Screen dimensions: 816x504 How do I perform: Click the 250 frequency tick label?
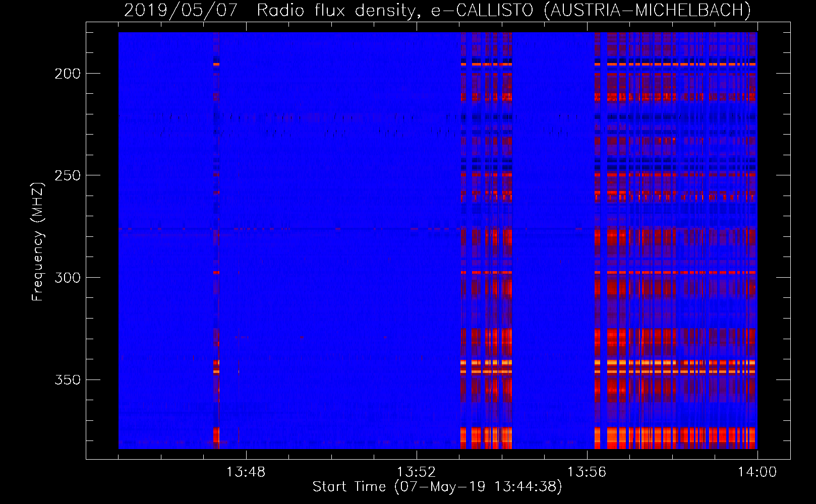[68, 175]
